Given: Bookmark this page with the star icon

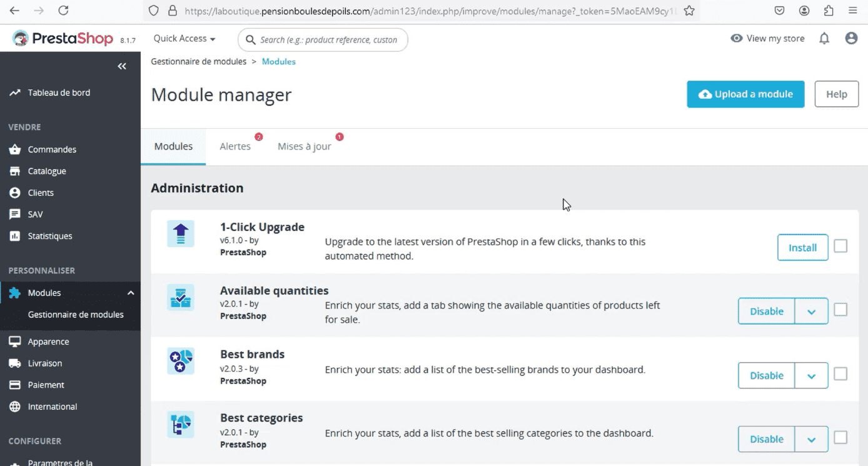Looking at the screenshot, I should coord(689,11).
